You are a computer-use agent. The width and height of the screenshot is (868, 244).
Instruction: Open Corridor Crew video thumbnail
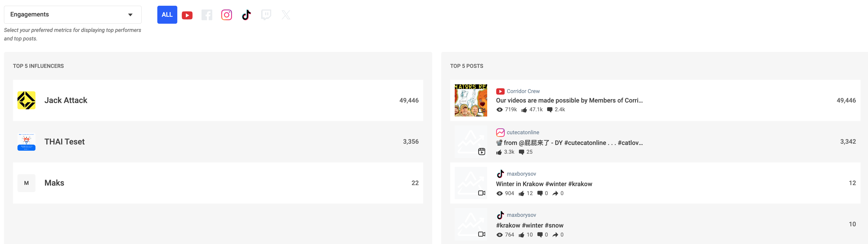tap(471, 100)
